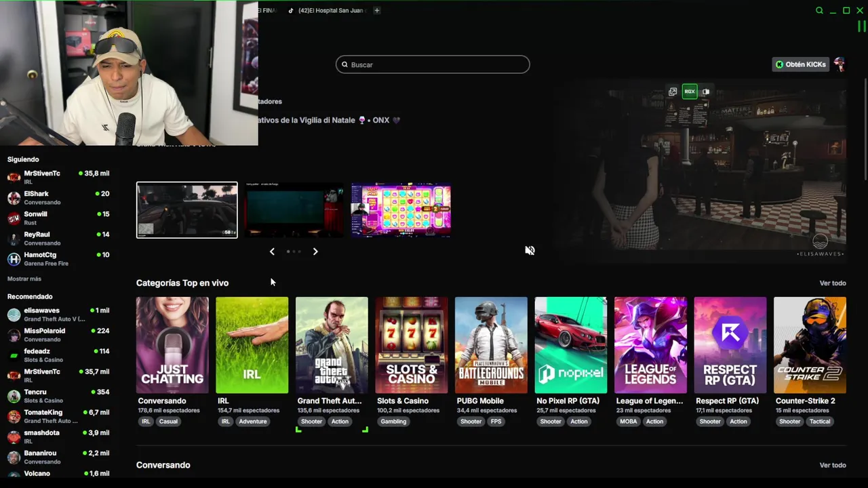868x488 pixels.
Task: Open the pop-out video icon on the player
Action: (x=673, y=91)
